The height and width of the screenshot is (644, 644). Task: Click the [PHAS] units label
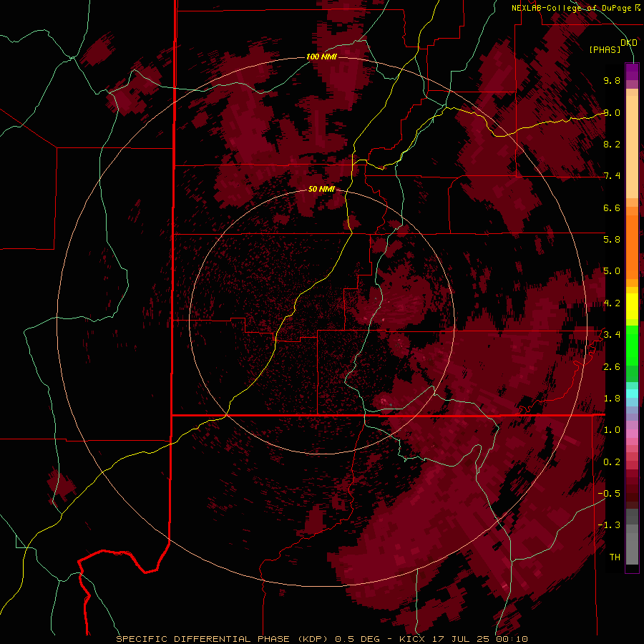(x=605, y=49)
